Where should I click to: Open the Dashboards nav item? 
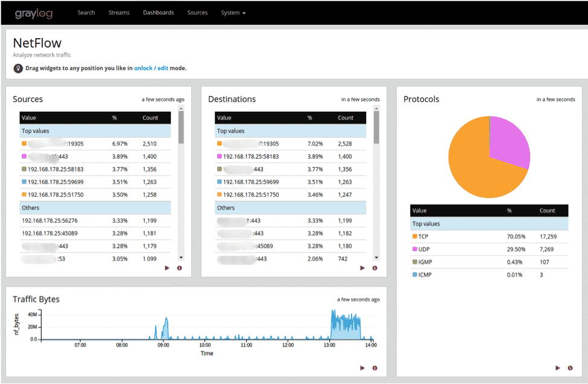pos(158,13)
